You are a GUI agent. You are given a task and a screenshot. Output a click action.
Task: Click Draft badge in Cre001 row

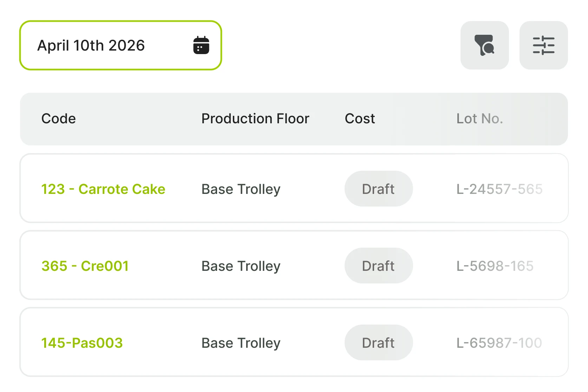tap(378, 266)
